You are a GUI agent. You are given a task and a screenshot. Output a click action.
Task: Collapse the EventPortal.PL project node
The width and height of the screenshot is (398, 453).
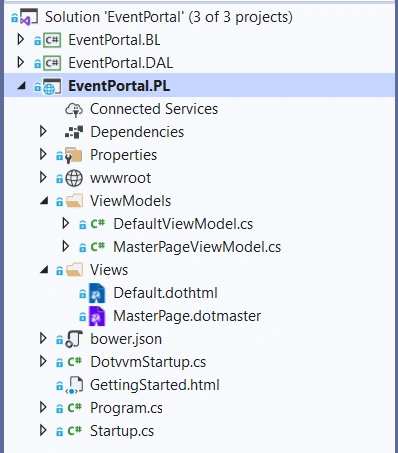tap(22, 86)
